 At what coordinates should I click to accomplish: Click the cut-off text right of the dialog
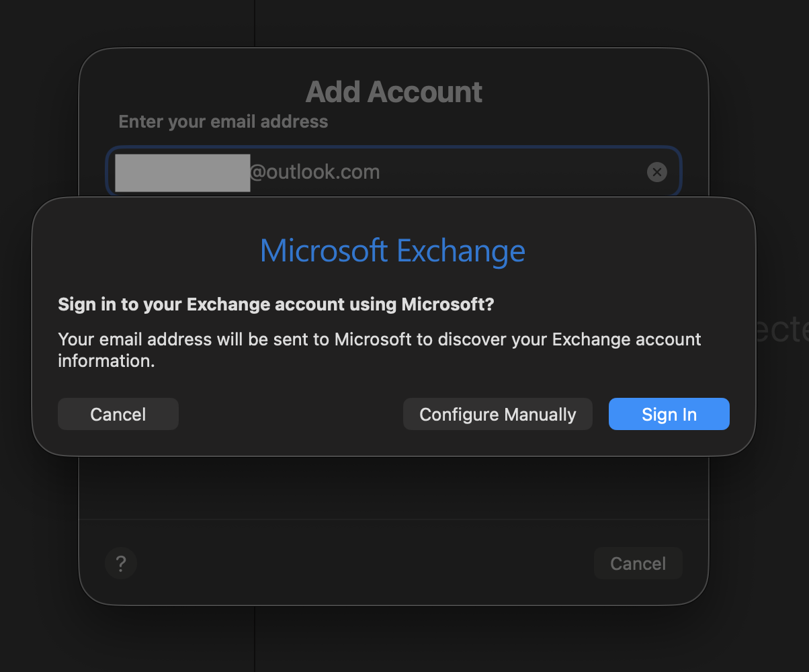(783, 331)
